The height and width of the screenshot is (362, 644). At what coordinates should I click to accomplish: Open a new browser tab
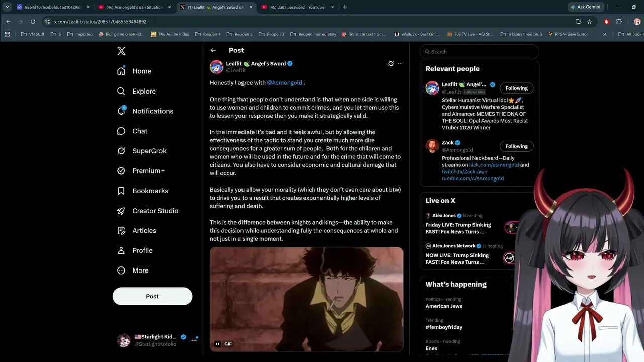[x=345, y=7]
